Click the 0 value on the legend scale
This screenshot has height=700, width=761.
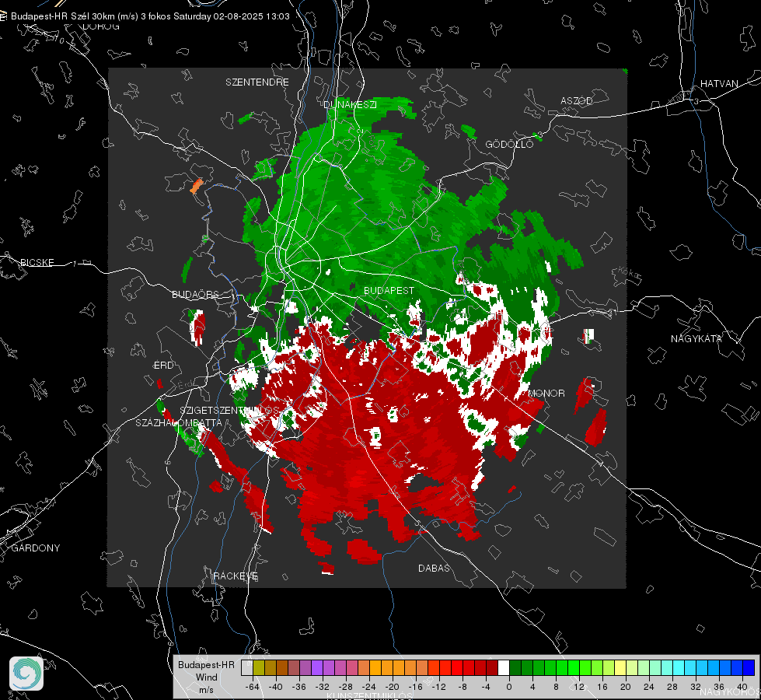click(508, 687)
